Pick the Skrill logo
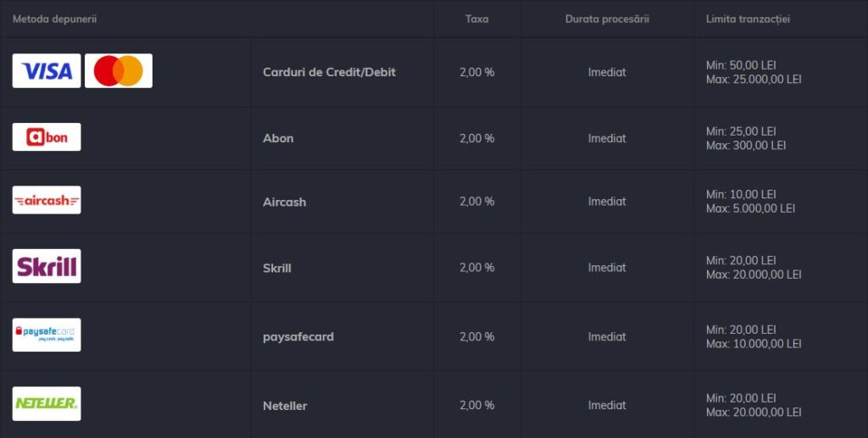The image size is (868, 438). pos(47,267)
